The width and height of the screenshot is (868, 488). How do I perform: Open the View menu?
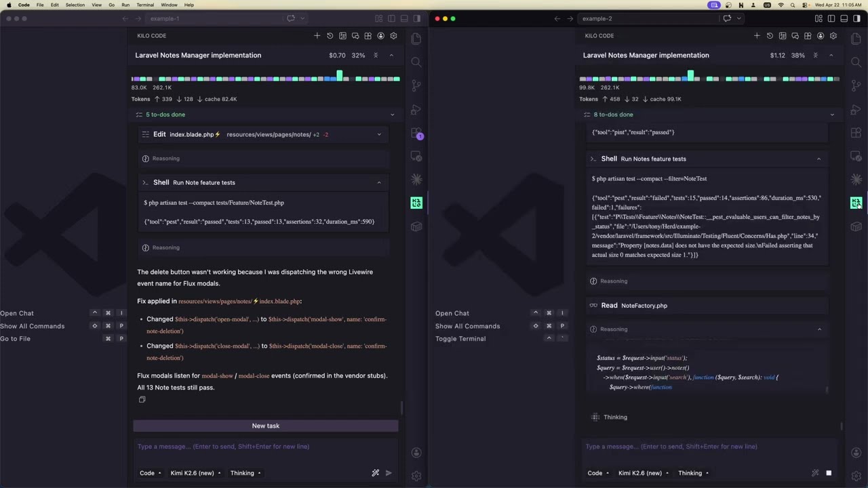click(x=97, y=5)
